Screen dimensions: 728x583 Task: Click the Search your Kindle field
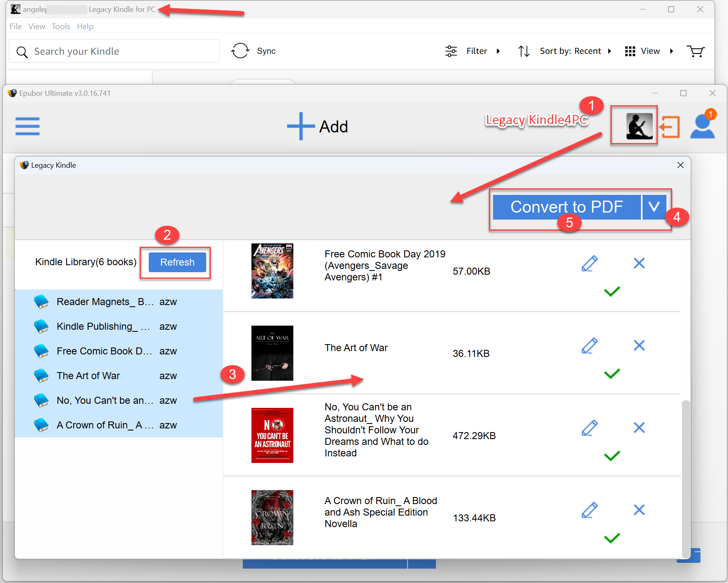click(114, 51)
